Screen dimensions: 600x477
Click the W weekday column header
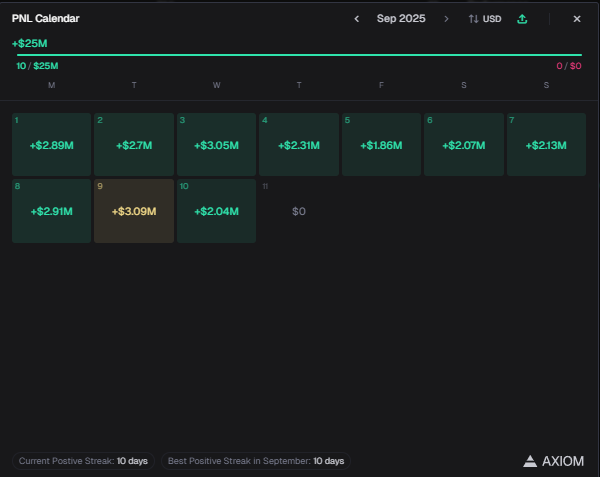(217, 85)
